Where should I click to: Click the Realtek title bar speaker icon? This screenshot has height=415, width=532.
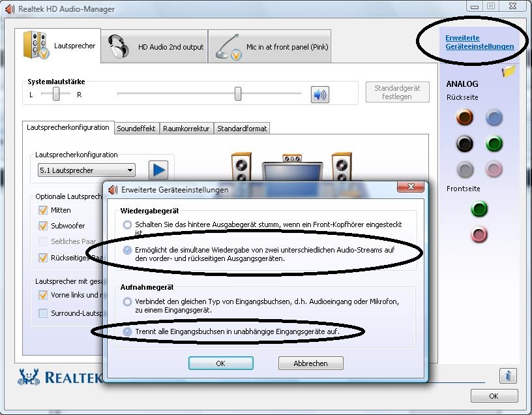pos(10,9)
